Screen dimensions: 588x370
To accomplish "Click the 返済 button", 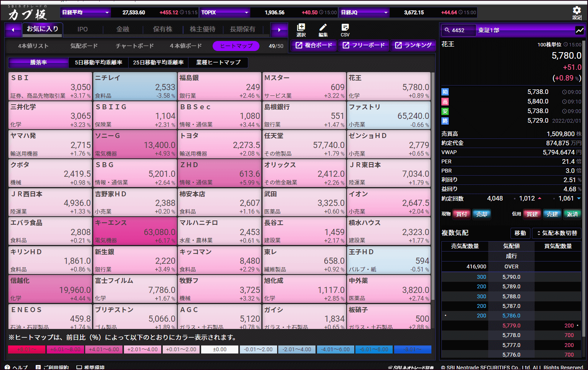I will pyautogui.click(x=572, y=214).
